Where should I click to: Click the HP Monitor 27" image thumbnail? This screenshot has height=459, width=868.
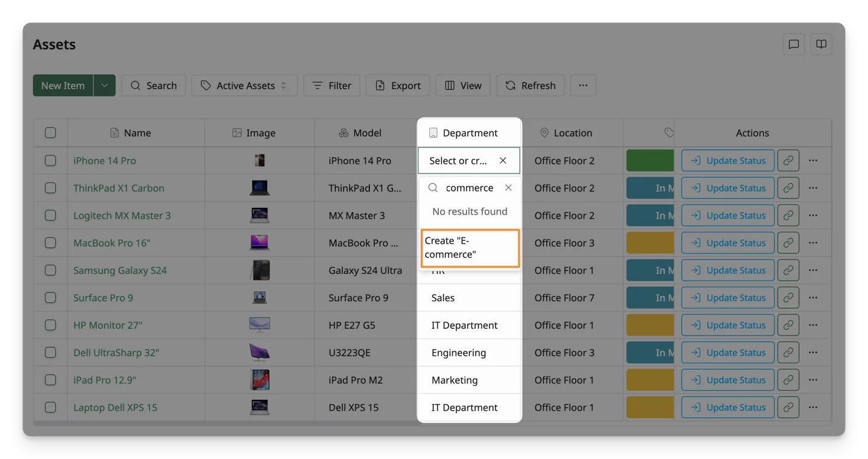pyautogui.click(x=259, y=325)
